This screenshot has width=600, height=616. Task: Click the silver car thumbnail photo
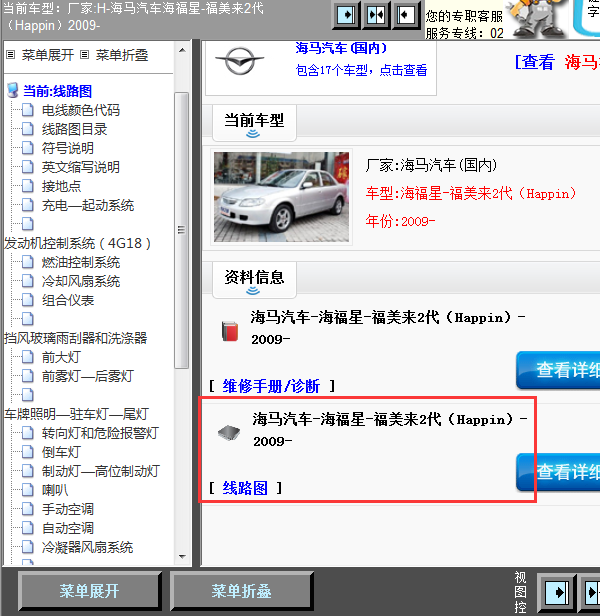[x=281, y=197]
